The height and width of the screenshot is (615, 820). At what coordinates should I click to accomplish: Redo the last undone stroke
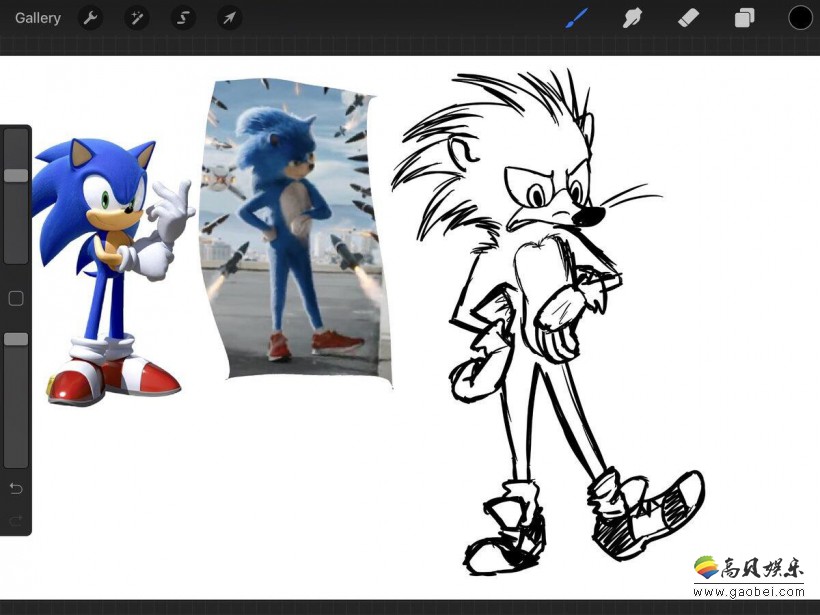pos(16,520)
